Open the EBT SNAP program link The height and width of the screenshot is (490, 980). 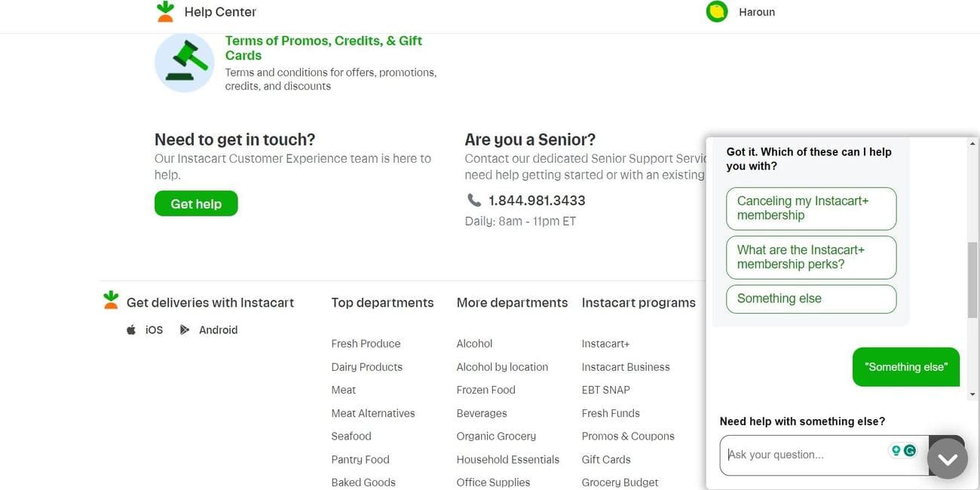point(605,390)
